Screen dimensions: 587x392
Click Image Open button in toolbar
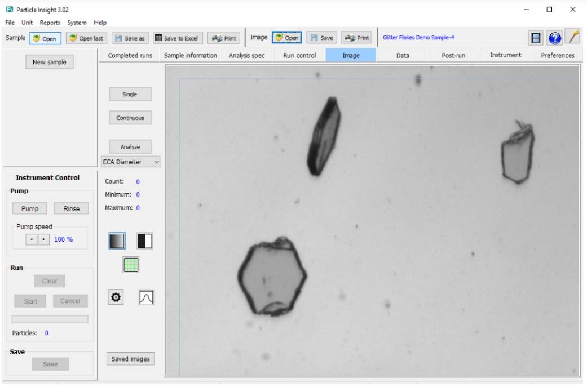[x=287, y=38]
